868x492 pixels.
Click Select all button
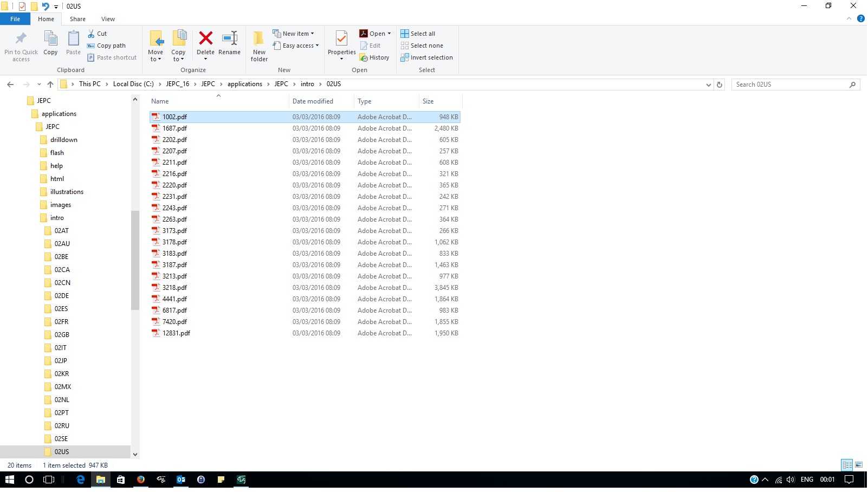coord(418,34)
